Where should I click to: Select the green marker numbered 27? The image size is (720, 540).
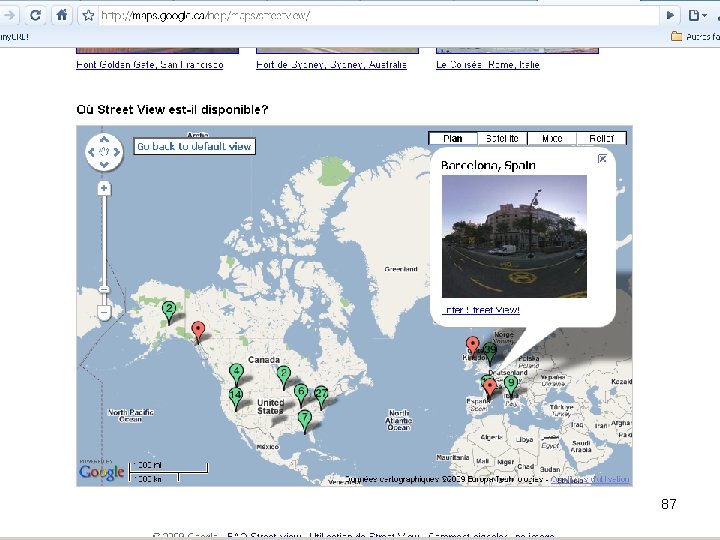click(x=321, y=395)
